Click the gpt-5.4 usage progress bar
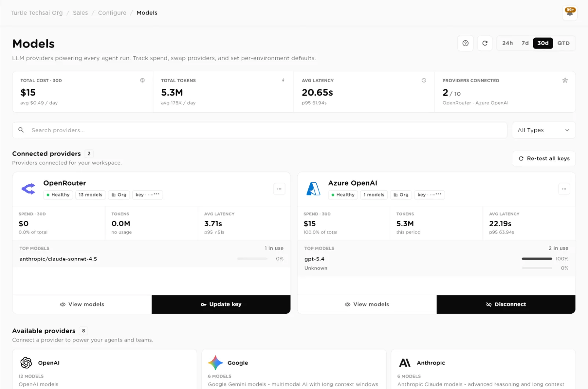 (537, 259)
